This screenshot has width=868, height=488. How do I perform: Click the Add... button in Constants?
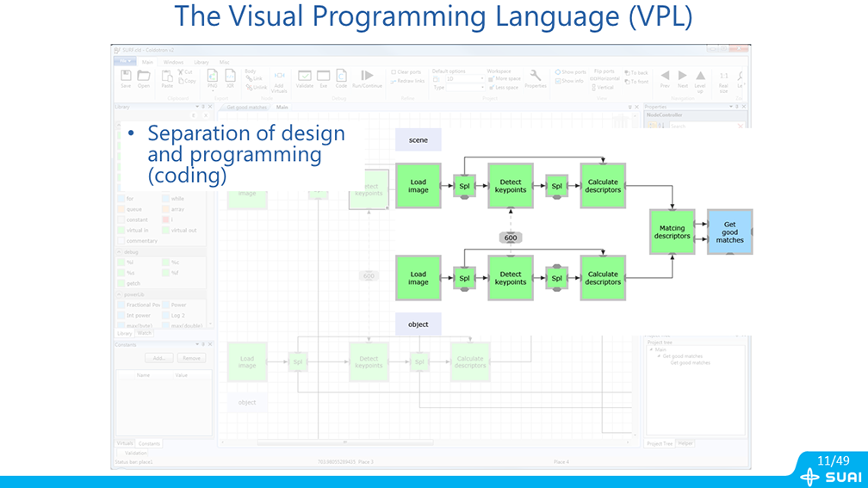pos(158,358)
